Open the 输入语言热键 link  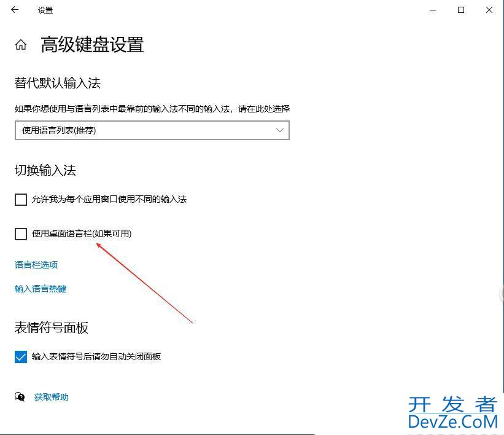(x=41, y=289)
